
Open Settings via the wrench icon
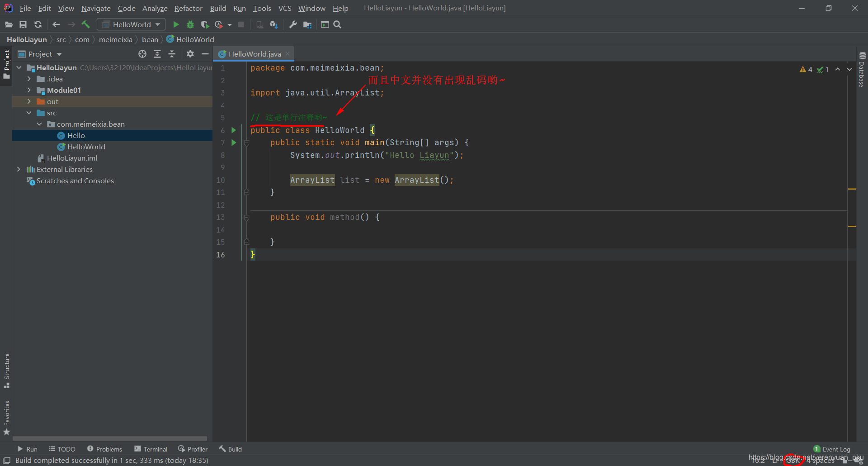pyautogui.click(x=293, y=24)
